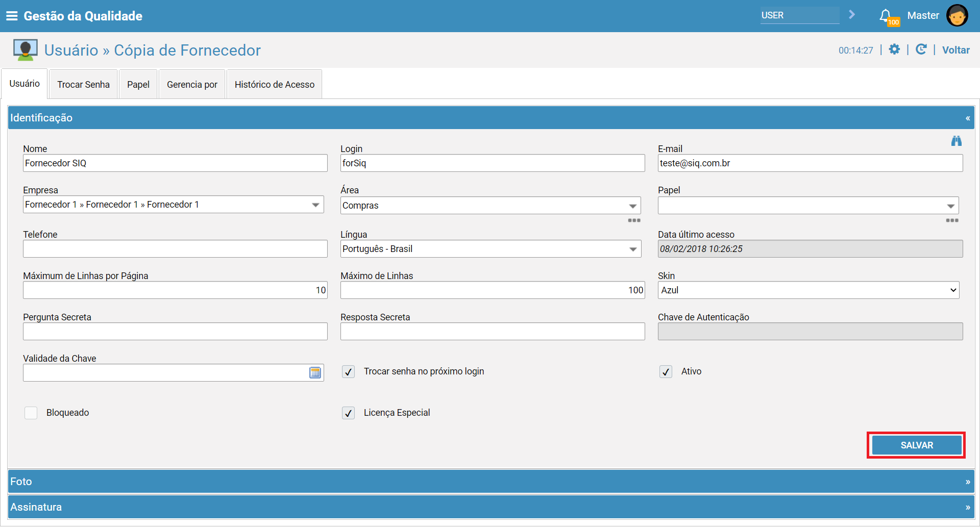Open the Língua dropdown
This screenshot has width=980, height=529.
point(491,249)
